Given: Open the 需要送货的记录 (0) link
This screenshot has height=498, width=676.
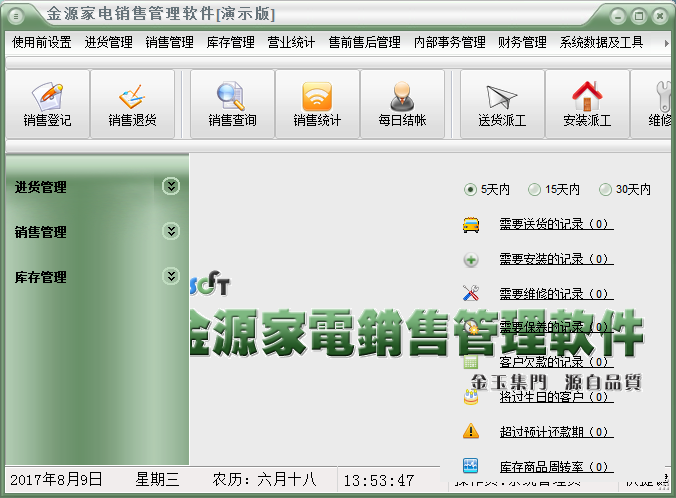Looking at the screenshot, I should click(556, 224).
